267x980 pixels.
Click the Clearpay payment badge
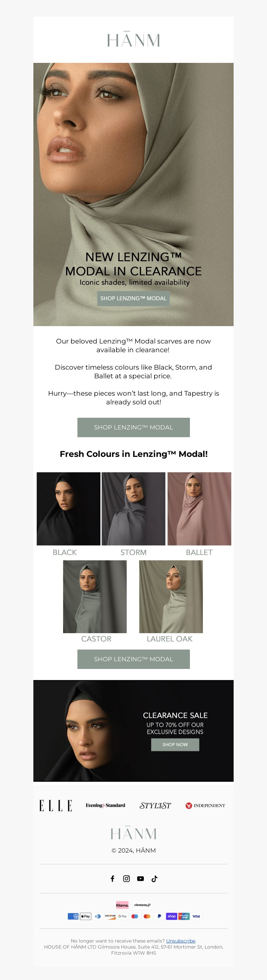click(143, 905)
